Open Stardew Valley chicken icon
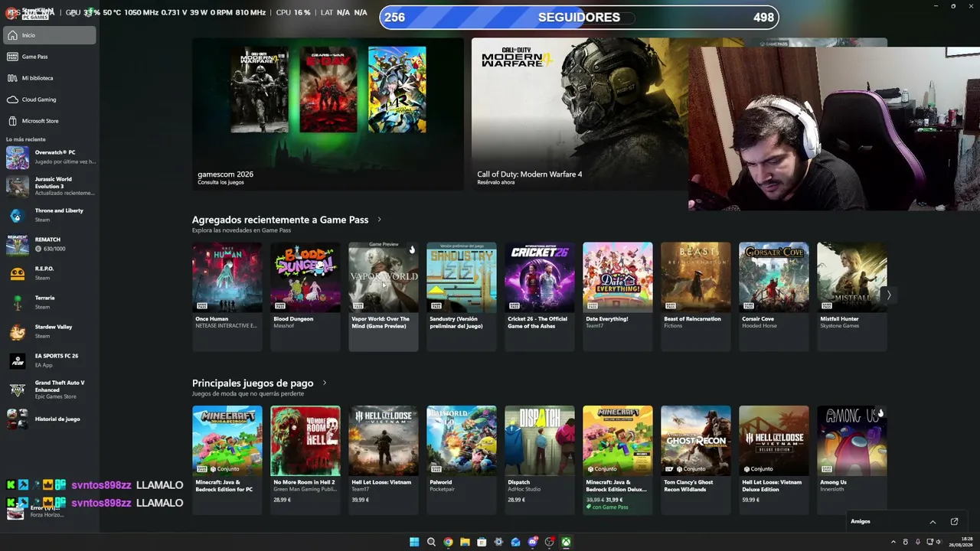This screenshot has width=980, height=551. pyautogui.click(x=18, y=331)
